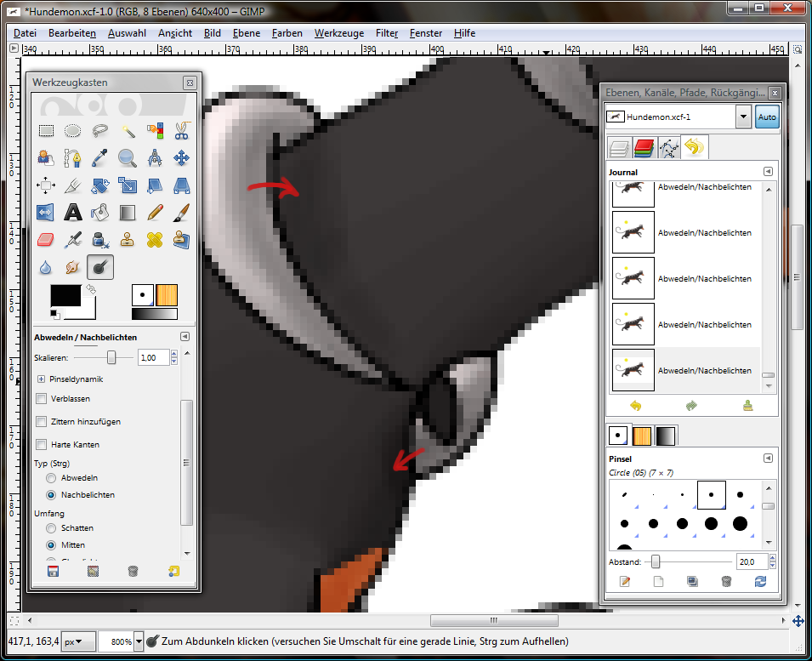Open the px unit dropdown in status bar
This screenshot has width=812, height=661.
pyautogui.click(x=78, y=641)
